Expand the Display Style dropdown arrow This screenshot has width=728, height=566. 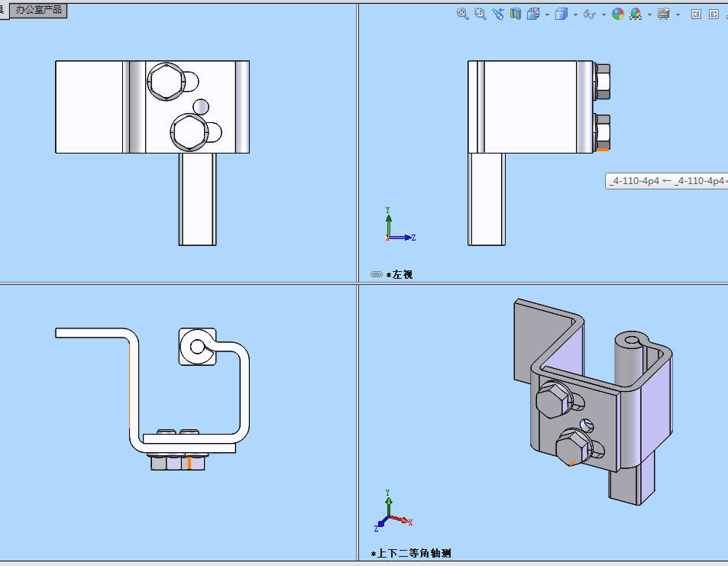point(574,14)
